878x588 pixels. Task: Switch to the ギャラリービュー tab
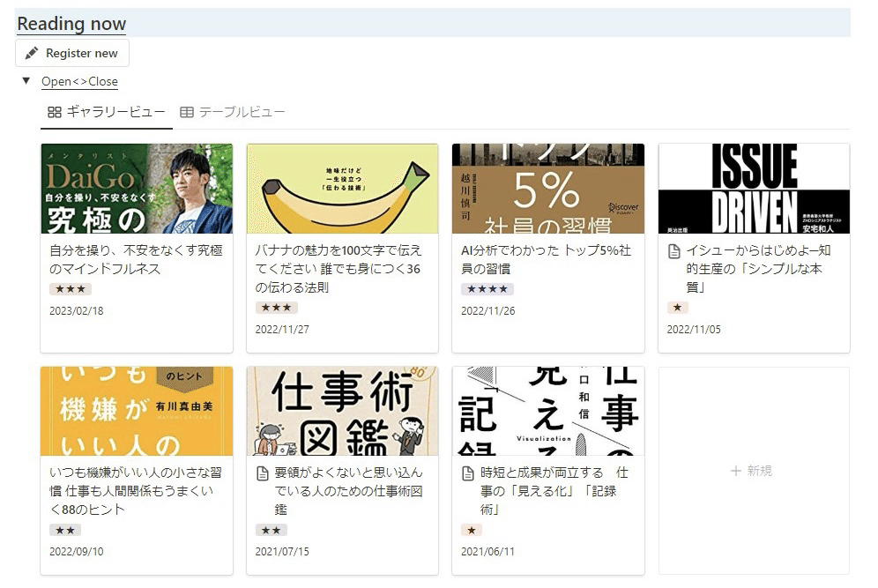coord(107,112)
